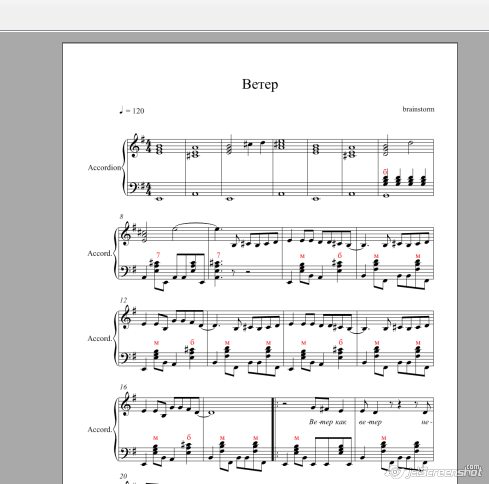Viewport: 489px width, 484px height.
Task: Click the measure number "12"
Action: (x=123, y=300)
